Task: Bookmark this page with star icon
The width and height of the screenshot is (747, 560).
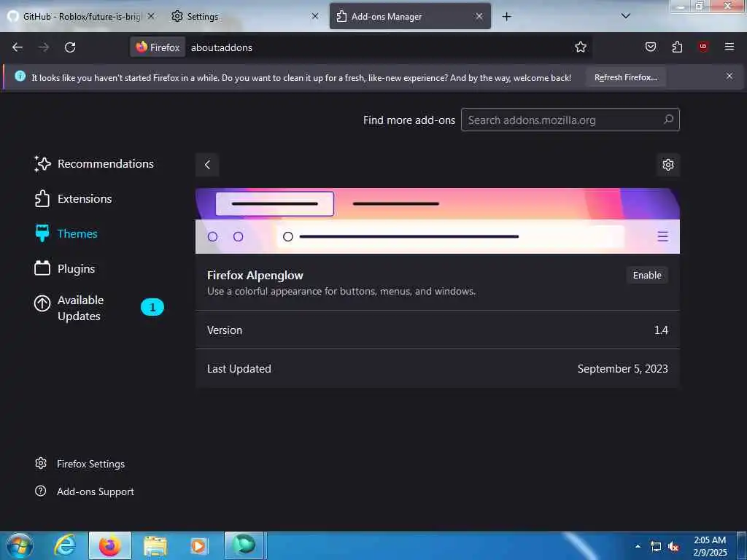Action: click(580, 47)
